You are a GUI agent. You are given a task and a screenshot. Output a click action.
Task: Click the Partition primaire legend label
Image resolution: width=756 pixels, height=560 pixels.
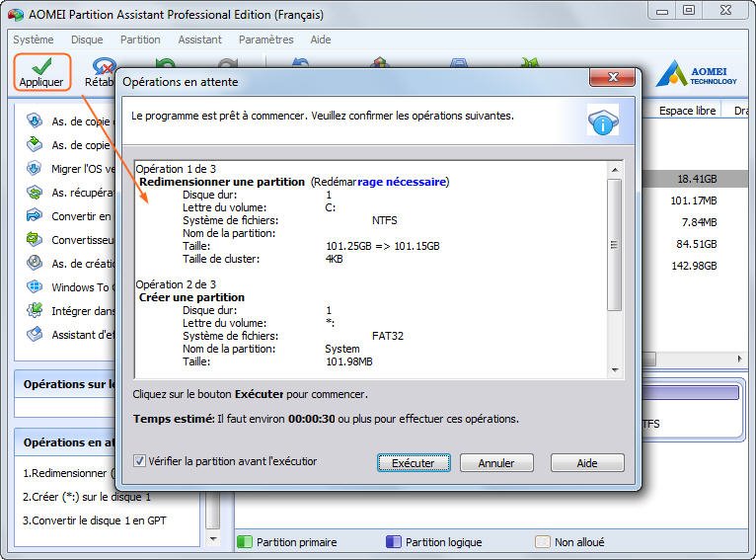pyautogui.click(x=296, y=542)
